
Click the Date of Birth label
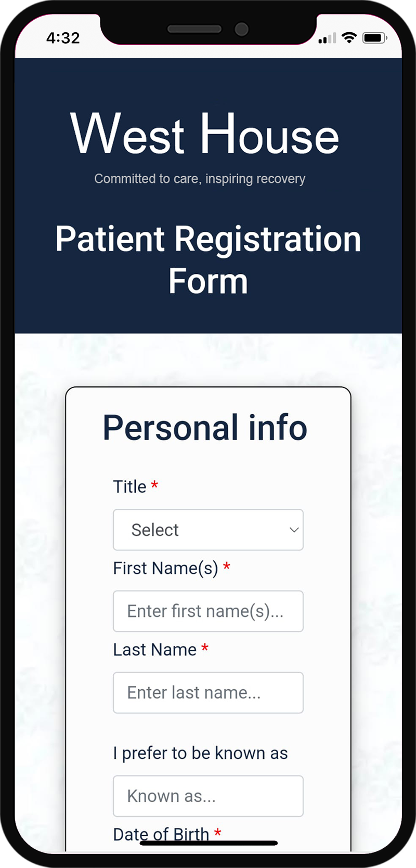tap(161, 834)
